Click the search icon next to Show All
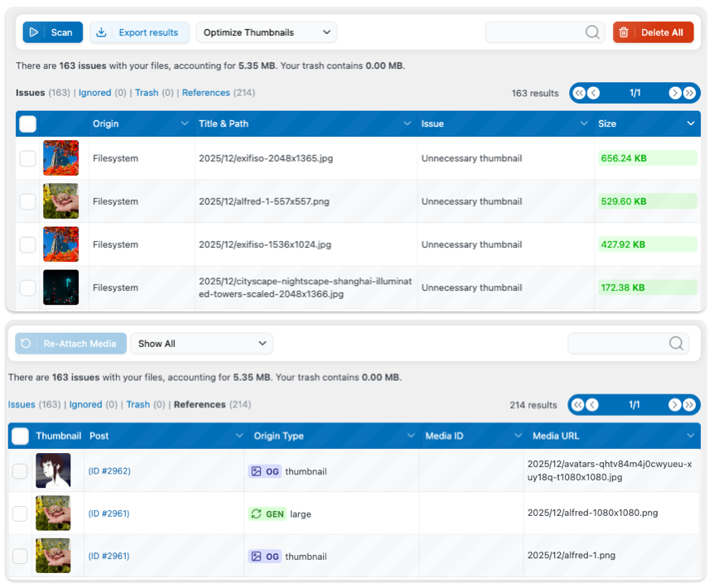The image size is (714, 588). (x=676, y=344)
